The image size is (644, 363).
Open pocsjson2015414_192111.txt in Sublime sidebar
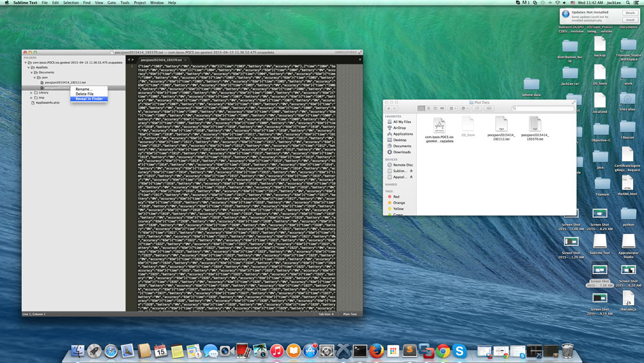[x=65, y=83]
